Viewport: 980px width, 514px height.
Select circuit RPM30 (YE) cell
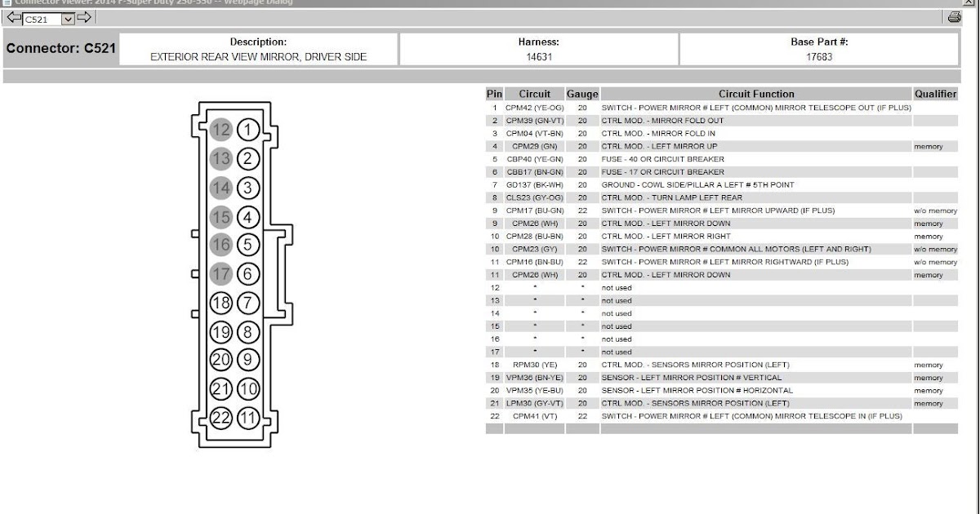coord(535,365)
